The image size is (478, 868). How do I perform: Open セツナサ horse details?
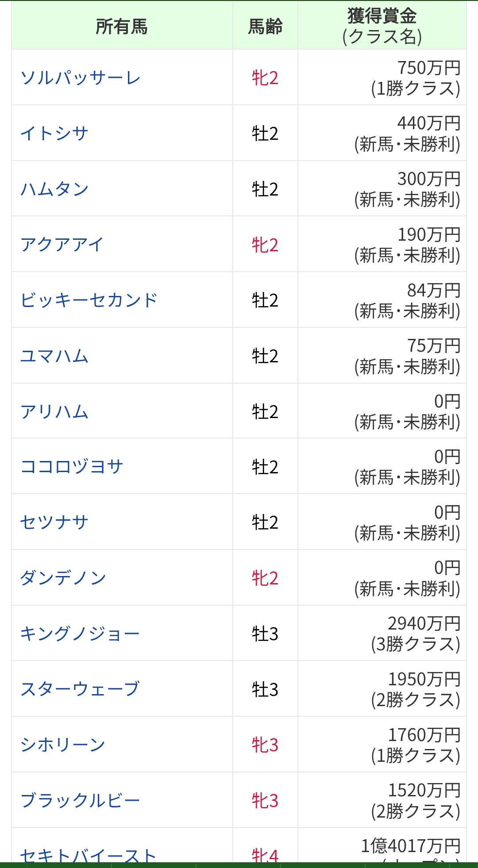click(x=54, y=522)
